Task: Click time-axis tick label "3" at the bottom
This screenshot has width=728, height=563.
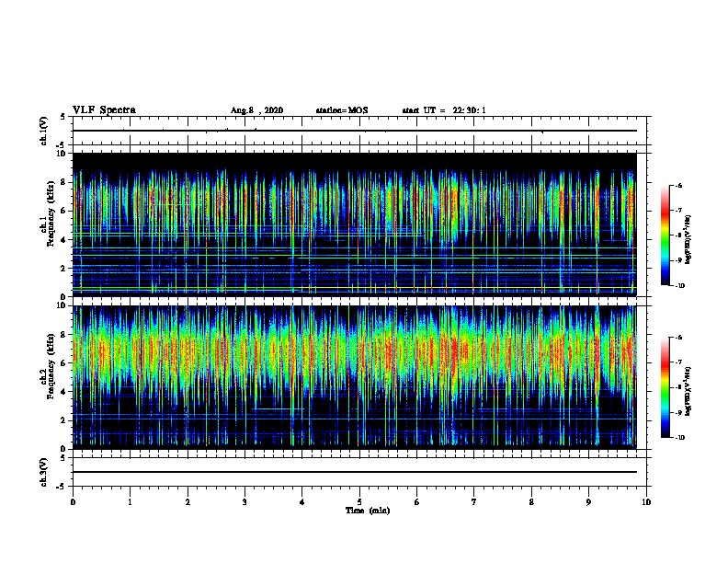Action: click(x=245, y=501)
